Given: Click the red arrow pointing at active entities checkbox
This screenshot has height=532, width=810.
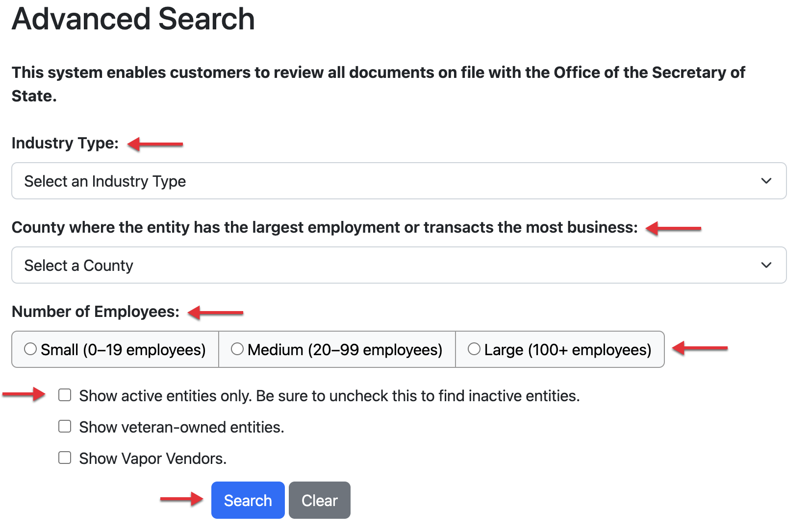Looking at the screenshot, I should (x=24, y=394).
